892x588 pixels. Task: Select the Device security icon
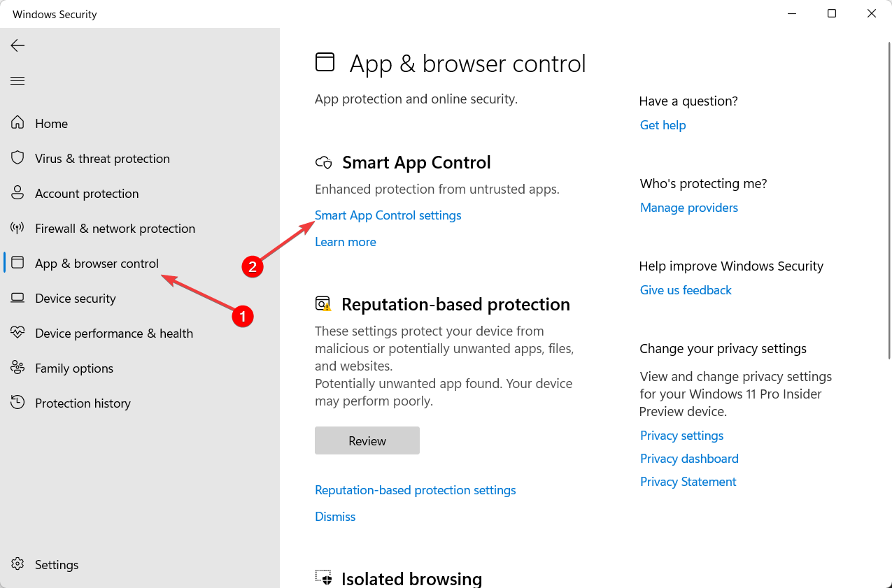point(17,298)
